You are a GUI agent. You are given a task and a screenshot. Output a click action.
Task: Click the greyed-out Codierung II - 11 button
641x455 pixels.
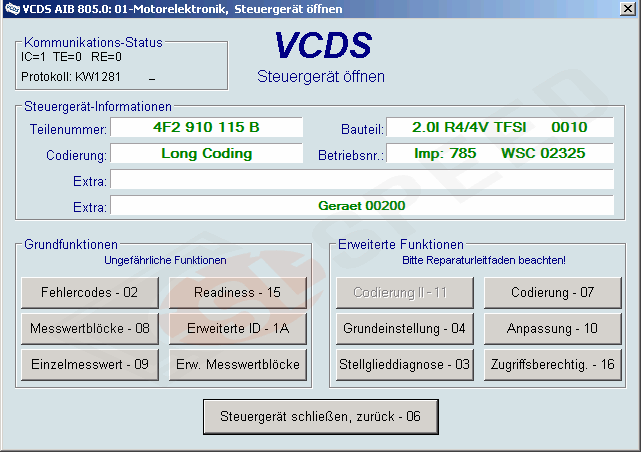click(405, 293)
